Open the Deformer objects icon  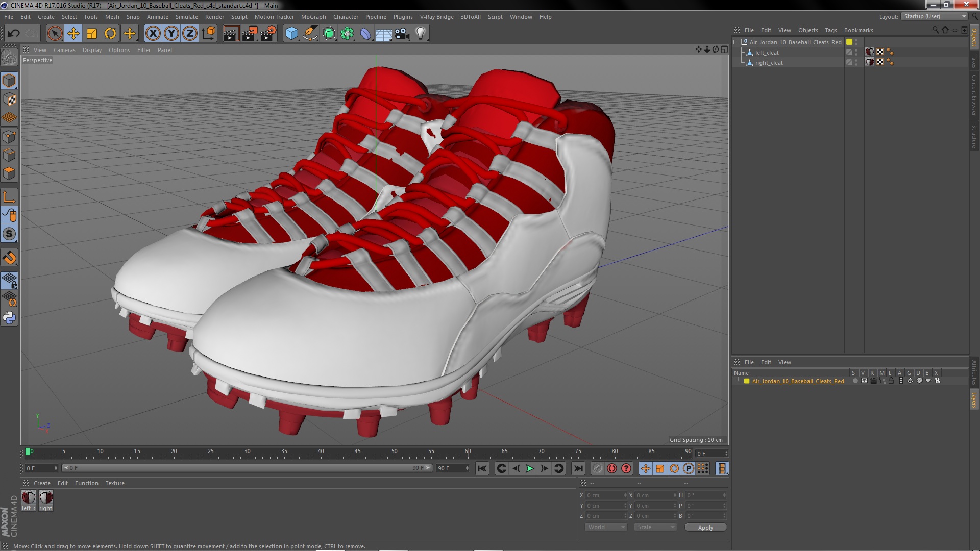coord(365,34)
